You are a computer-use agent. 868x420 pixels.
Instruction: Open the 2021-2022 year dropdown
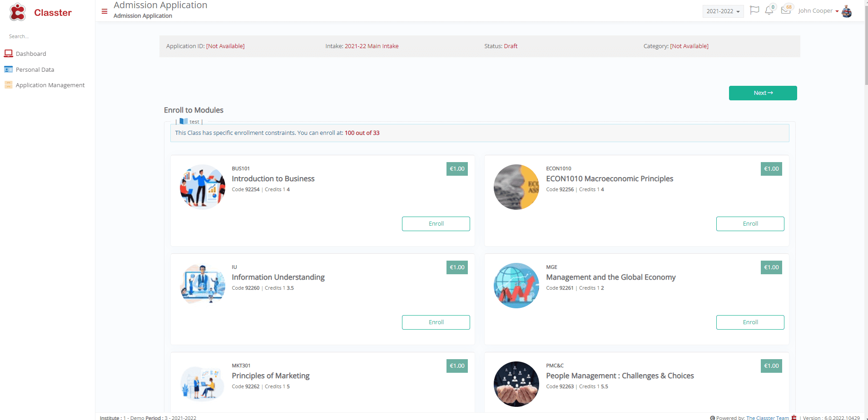(x=723, y=11)
